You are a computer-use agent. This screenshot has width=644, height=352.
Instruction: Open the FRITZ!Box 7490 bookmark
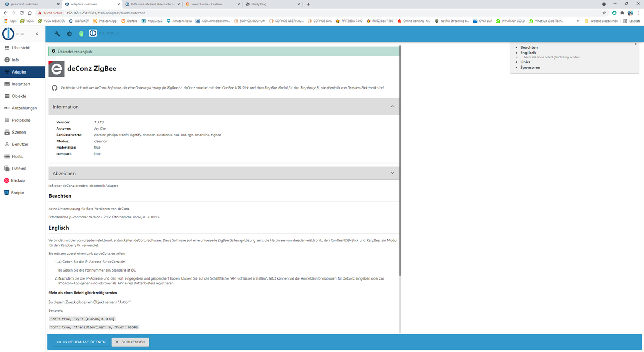(x=349, y=21)
